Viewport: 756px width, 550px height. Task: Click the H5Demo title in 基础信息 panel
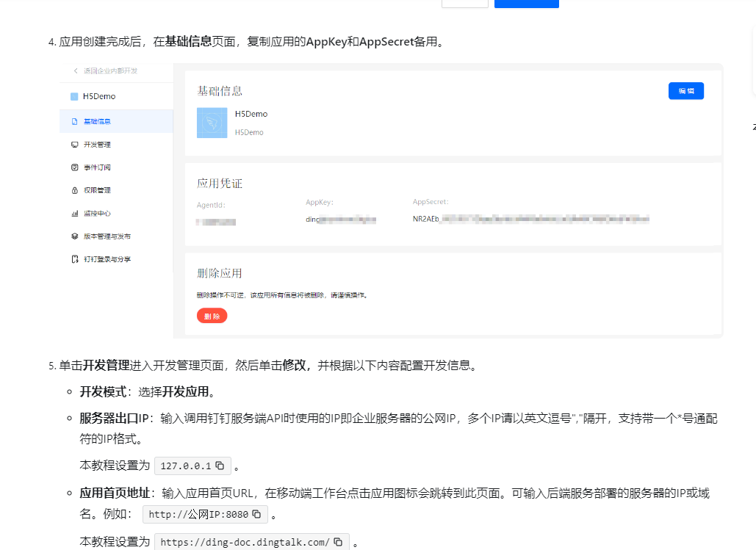tap(251, 114)
